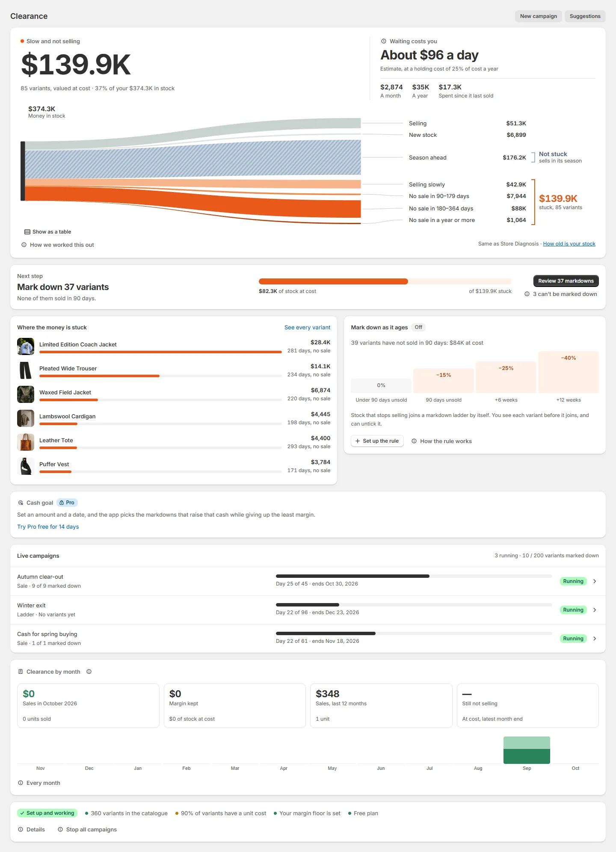Click the Cash for spring buying progress bar
The height and width of the screenshot is (852, 616).
[414, 633]
